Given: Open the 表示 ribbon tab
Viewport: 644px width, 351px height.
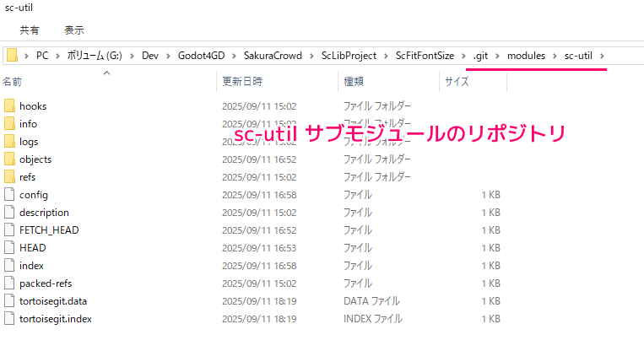Looking at the screenshot, I should point(74,30).
